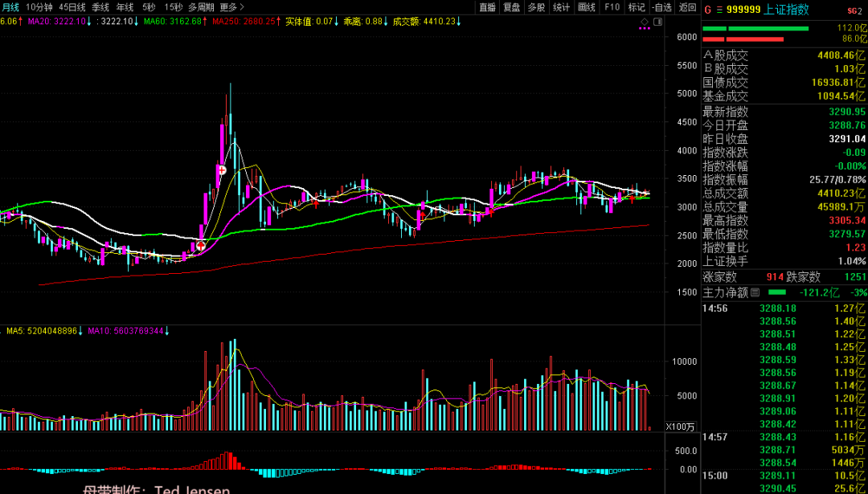The width and height of the screenshot is (868, 494).
Task: Click the X100万 volume unit label
Action: click(682, 427)
